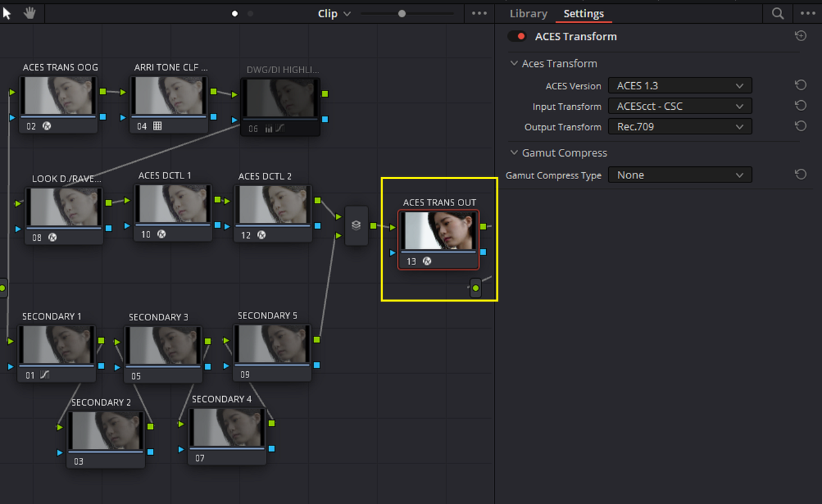The width and height of the screenshot is (822, 504).
Task: Select the SECONDARY 4 node thumbnail
Action: [227, 427]
